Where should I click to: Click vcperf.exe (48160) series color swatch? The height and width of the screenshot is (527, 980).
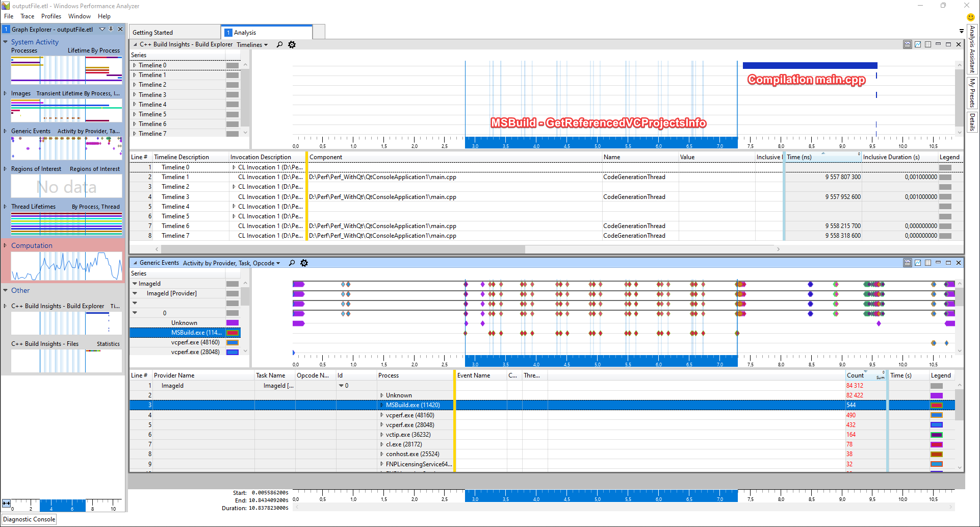pyautogui.click(x=233, y=342)
